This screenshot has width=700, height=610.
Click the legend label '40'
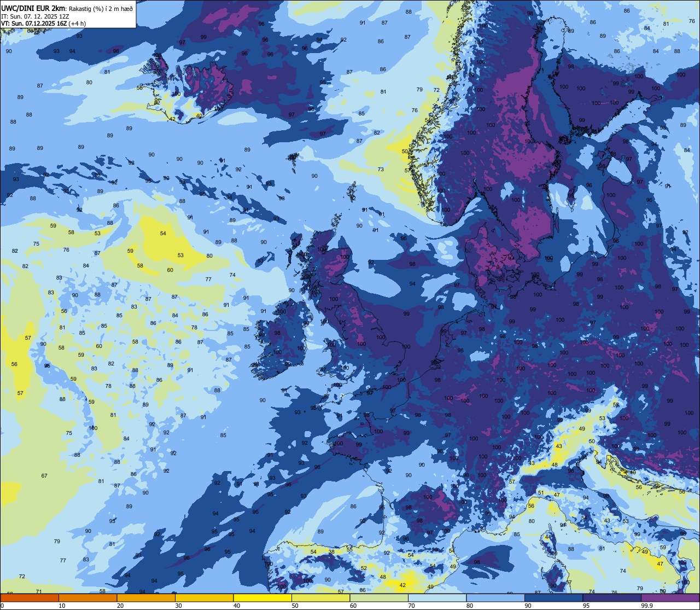tap(237, 606)
